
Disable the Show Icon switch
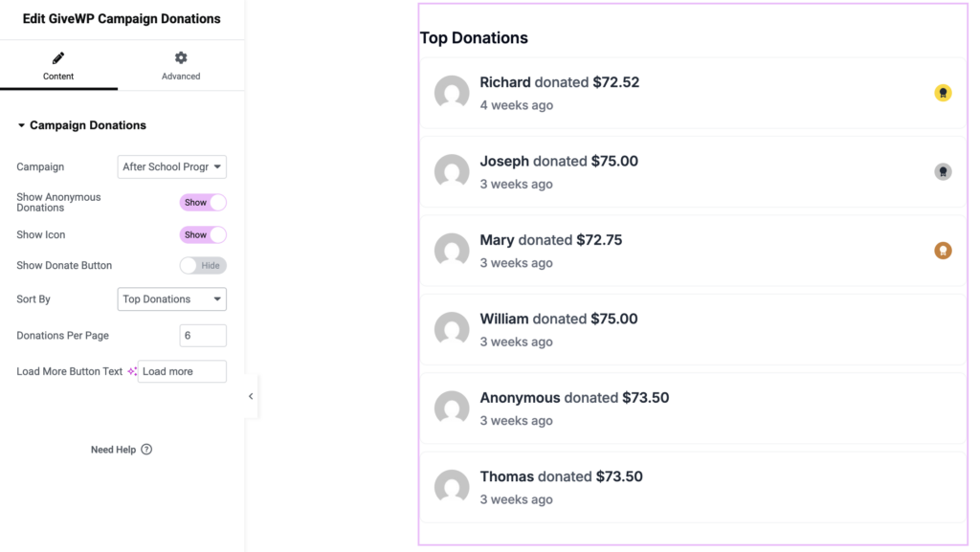tap(203, 234)
